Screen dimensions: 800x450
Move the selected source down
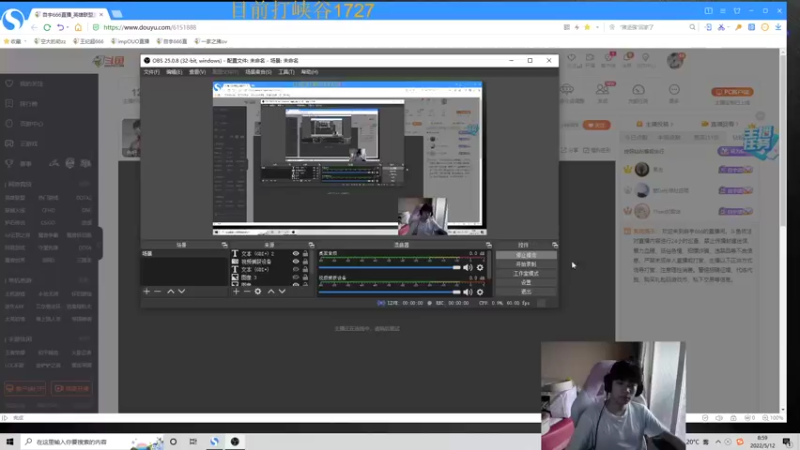pyautogui.click(x=282, y=291)
